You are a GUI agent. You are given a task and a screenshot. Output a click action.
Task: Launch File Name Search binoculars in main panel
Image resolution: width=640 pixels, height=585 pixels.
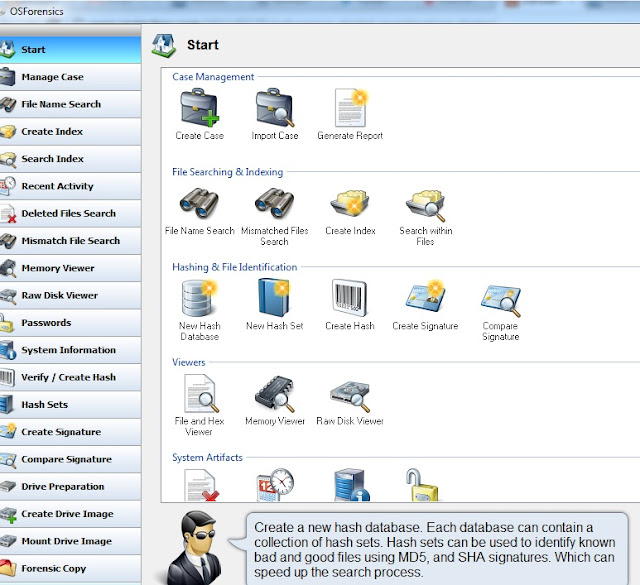click(200, 203)
